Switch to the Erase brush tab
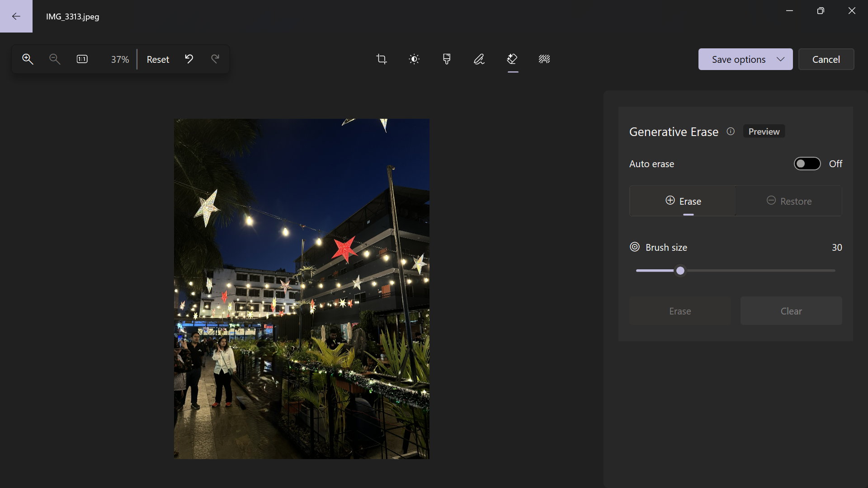868x488 pixels. tap(683, 201)
